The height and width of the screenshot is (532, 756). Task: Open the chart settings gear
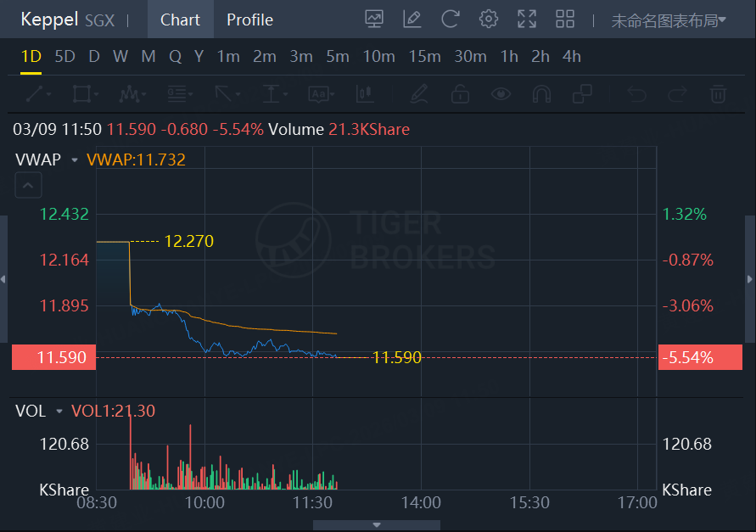pyautogui.click(x=489, y=19)
